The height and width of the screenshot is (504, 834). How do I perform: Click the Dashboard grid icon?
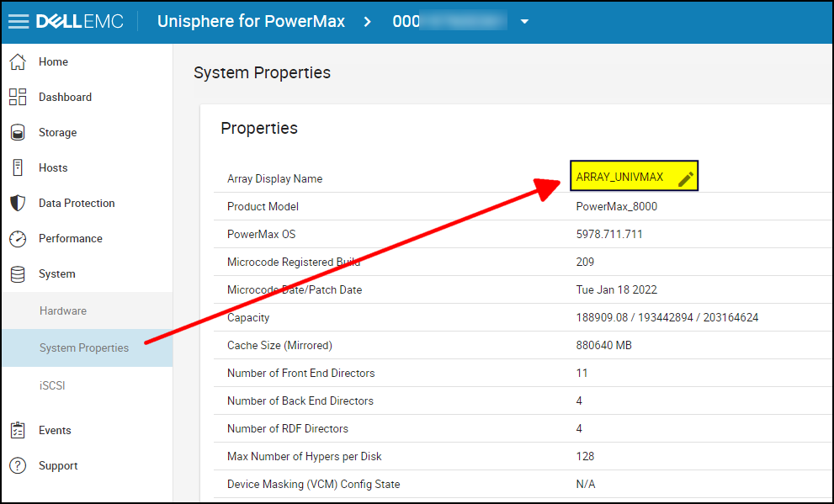18,97
